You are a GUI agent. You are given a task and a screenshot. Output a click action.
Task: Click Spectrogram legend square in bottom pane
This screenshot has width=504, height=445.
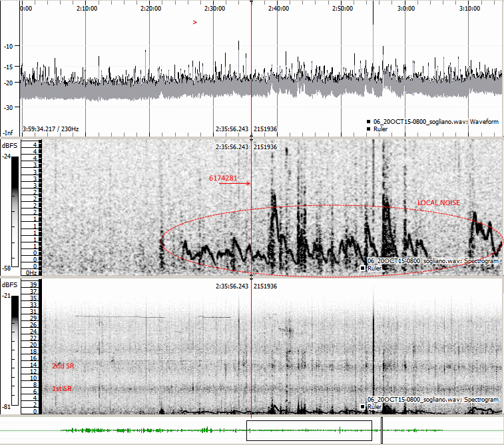pos(364,399)
